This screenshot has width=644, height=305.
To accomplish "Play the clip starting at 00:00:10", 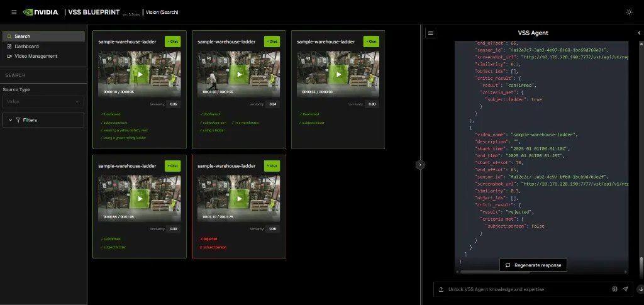I will pyautogui.click(x=140, y=74).
